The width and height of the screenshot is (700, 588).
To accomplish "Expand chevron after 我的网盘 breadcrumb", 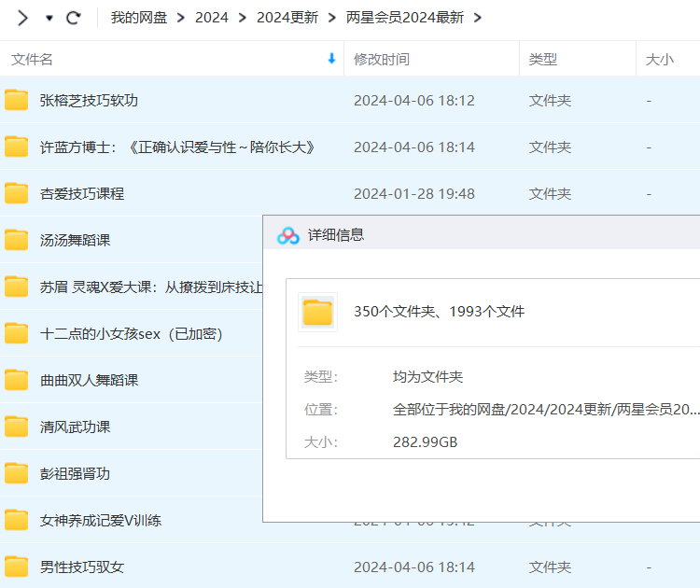I will coord(181,18).
